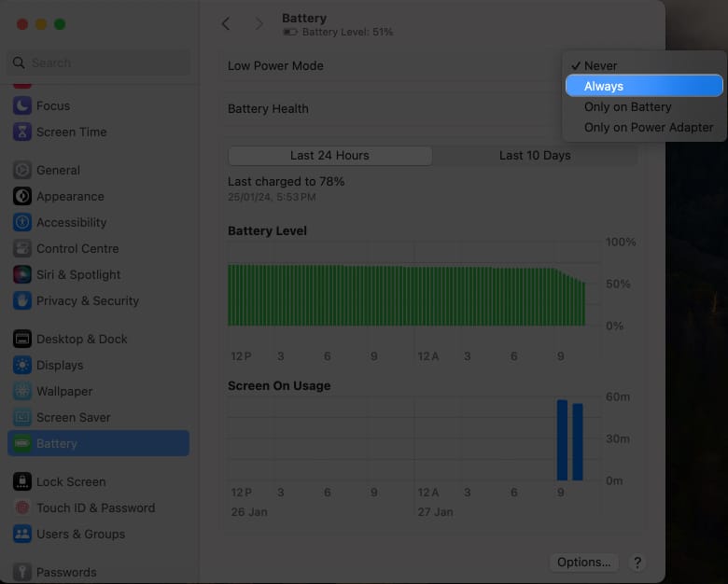
Task: Click the Last charged to 78% text
Action: coord(286,182)
